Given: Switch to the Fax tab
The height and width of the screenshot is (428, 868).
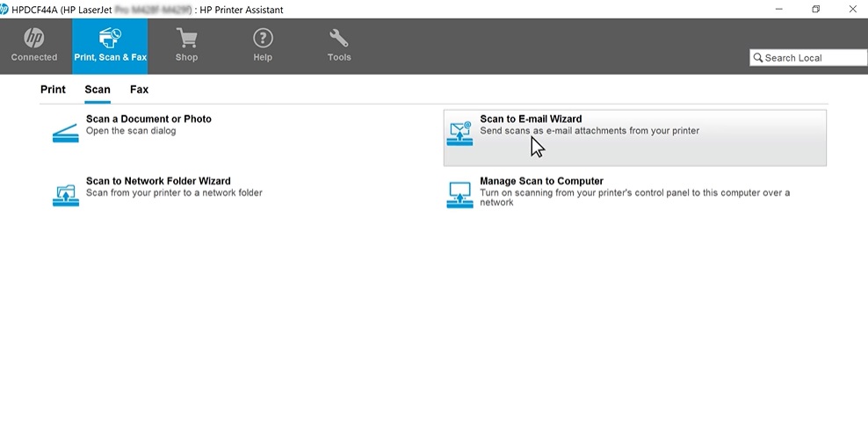Looking at the screenshot, I should coord(139,90).
